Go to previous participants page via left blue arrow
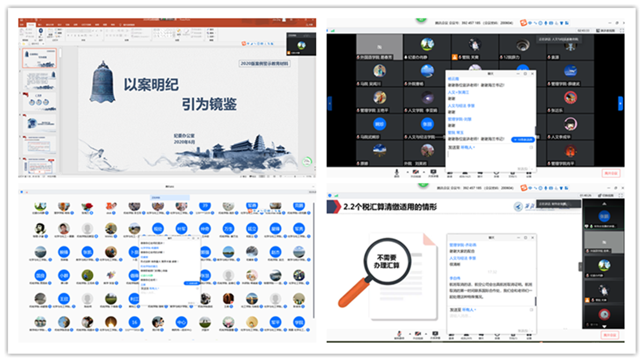The height and width of the screenshot is (362, 644). pyautogui.click(x=330, y=103)
